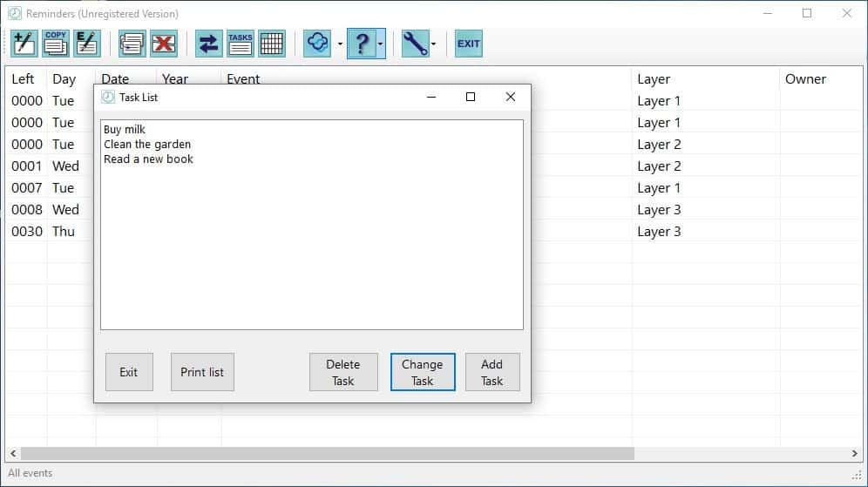Open the Tasks toolbar icon
The width and height of the screenshot is (868, 487).
tap(241, 44)
